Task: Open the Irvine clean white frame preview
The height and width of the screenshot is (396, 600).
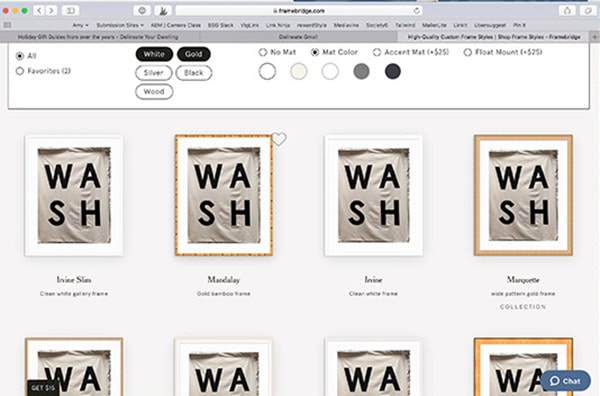Action: [373, 195]
